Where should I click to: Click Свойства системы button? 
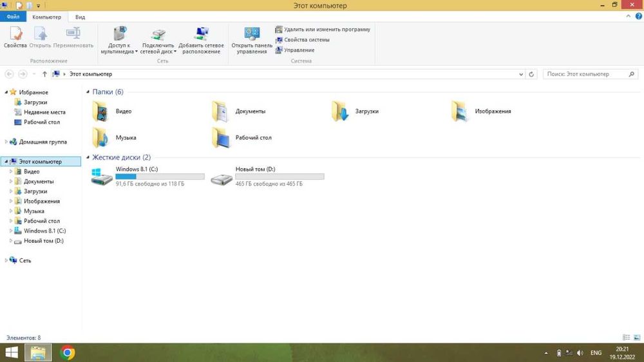302,40
